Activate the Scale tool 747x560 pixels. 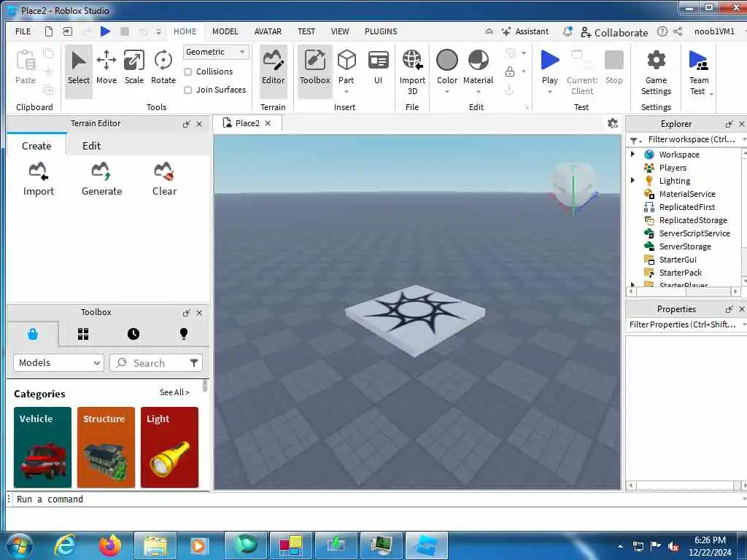134,68
